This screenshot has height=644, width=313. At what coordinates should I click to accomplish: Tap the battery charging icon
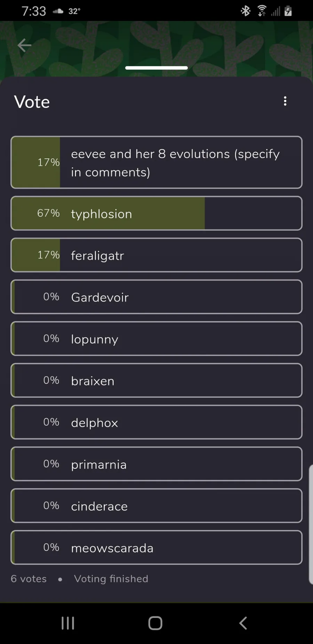click(288, 11)
